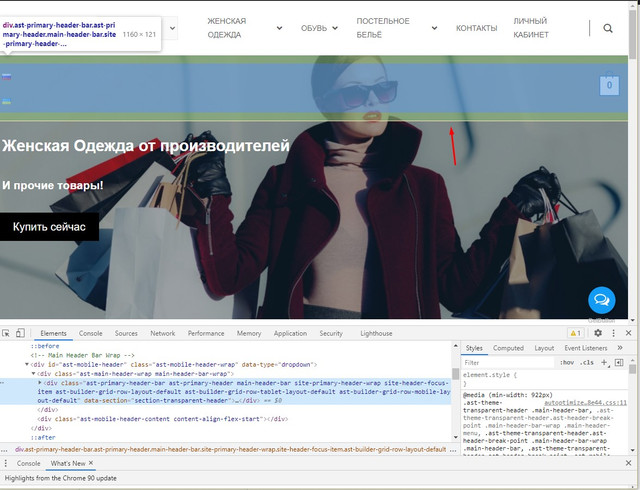Click the Elements panel scrollbar thumb
Screen dimensions: 640x490
(x=456, y=373)
